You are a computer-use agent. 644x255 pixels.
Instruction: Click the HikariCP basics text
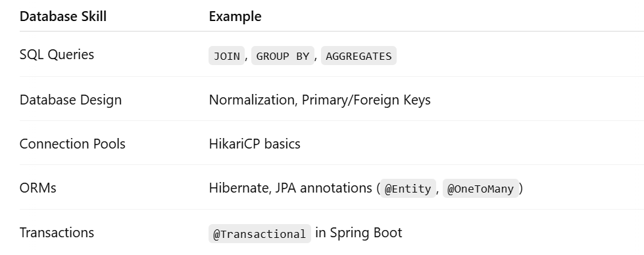click(255, 144)
